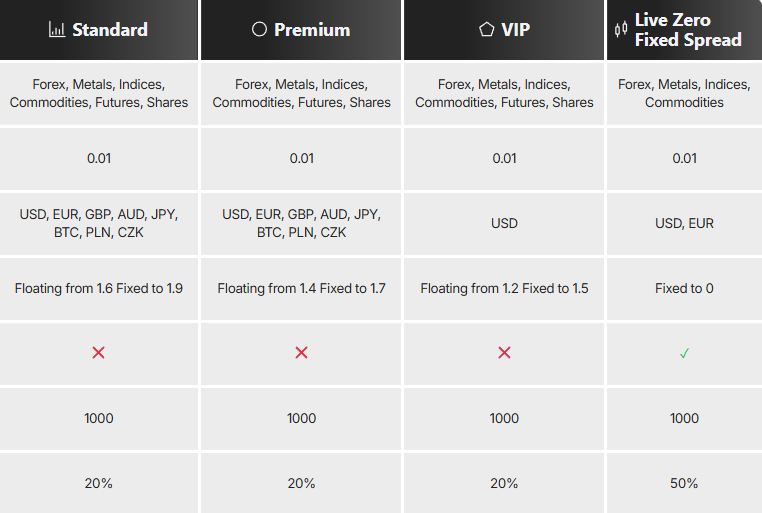This screenshot has height=513, width=762.
Task: Click the 'Fixed to 0' spread cell
Action: tap(684, 289)
